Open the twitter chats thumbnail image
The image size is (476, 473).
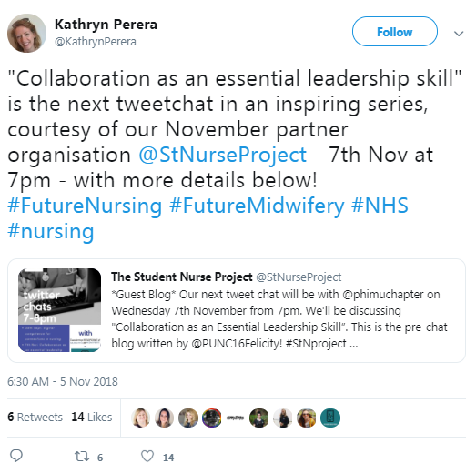click(x=60, y=310)
